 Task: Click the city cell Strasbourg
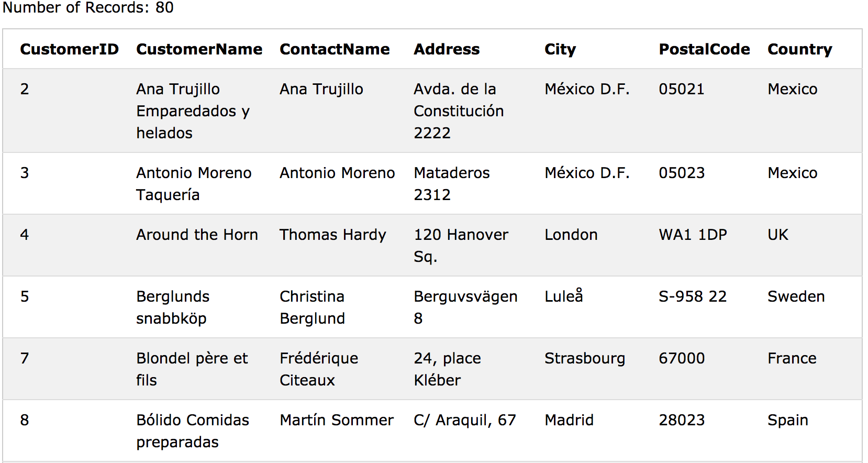585,358
